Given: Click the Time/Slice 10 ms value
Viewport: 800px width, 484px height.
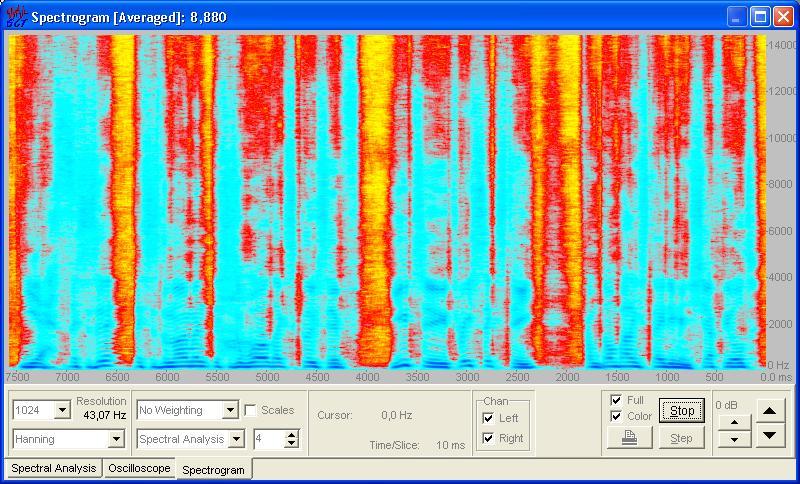Looking at the screenshot, I should pos(451,445).
